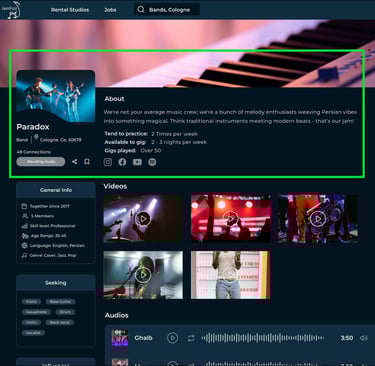This screenshot has width=375, height=366.
Task: Toggle repeat for the Ghalb track
Action: (191, 338)
